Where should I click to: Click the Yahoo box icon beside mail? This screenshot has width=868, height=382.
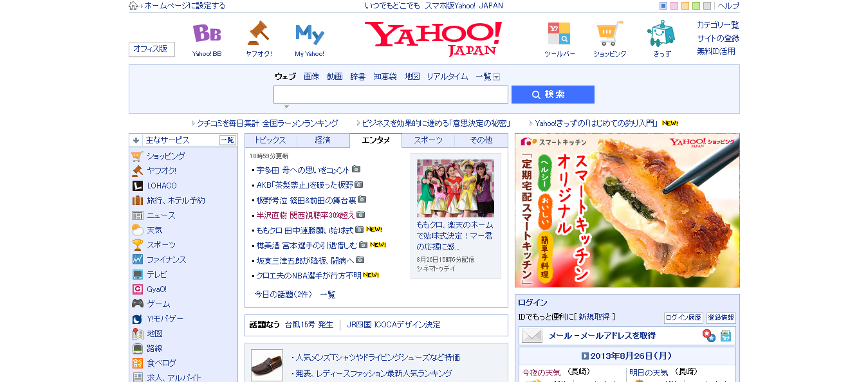tap(725, 336)
